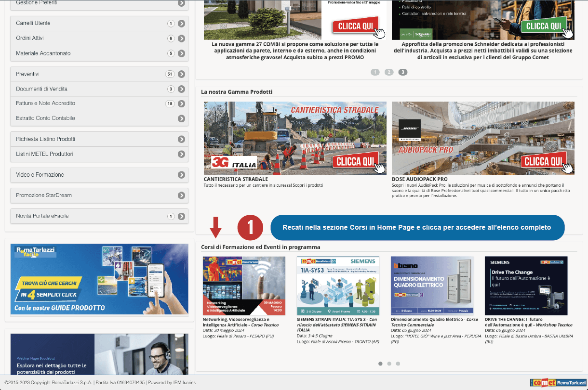This screenshot has height=390, width=588.
Task: Click 'Luogo: Filiale di Pesaro - PESARO (PU)'
Action: [238, 336]
